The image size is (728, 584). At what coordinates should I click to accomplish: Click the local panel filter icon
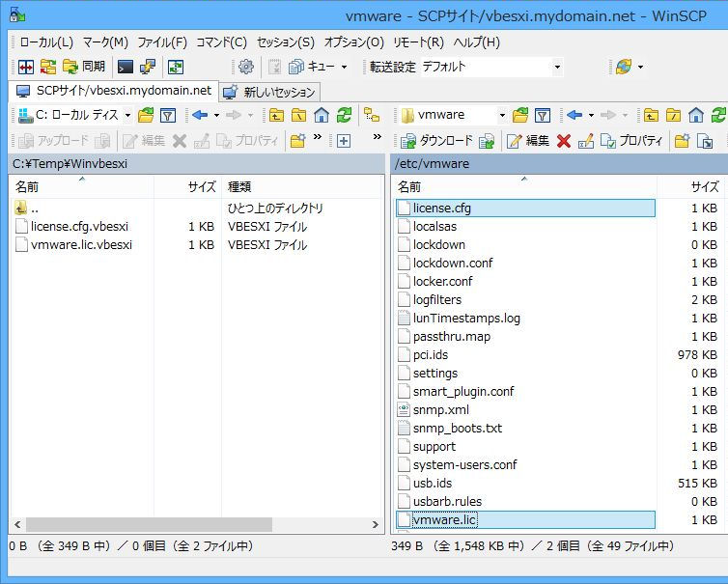pos(168,115)
